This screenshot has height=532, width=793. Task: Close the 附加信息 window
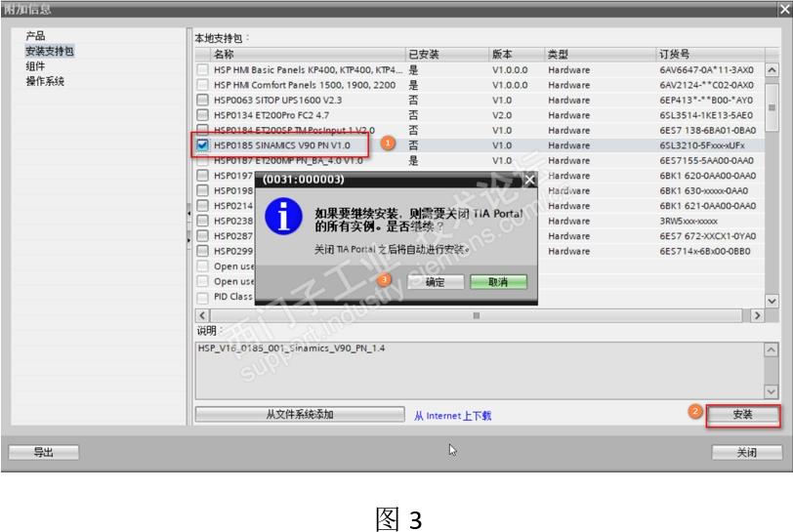click(784, 9)
